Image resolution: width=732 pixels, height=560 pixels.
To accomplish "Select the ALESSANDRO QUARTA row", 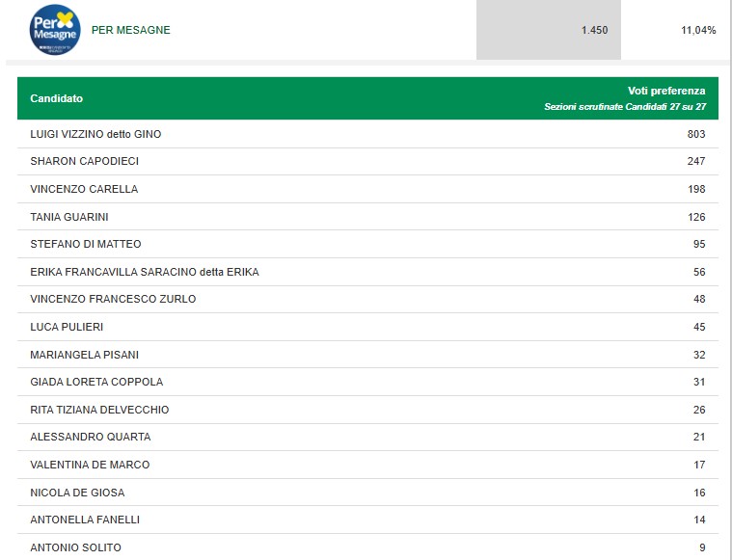I will pos(367,438).
